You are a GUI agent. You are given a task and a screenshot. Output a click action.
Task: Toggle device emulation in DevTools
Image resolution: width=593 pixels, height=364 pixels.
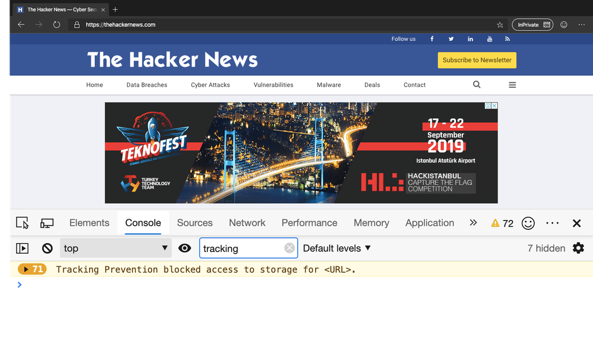click(47, 223)
